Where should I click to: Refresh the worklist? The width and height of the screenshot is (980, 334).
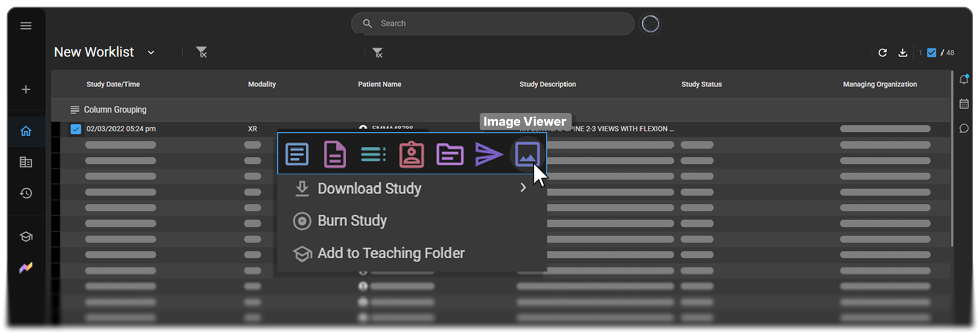click(883, 53)
